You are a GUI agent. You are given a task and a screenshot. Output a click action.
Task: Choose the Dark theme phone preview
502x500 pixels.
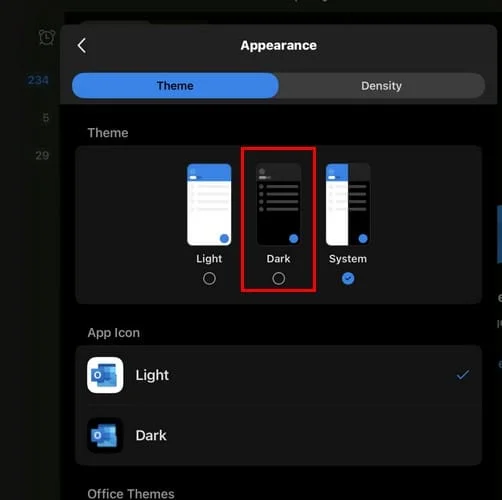pyautogui.click(x=279, y=205)
